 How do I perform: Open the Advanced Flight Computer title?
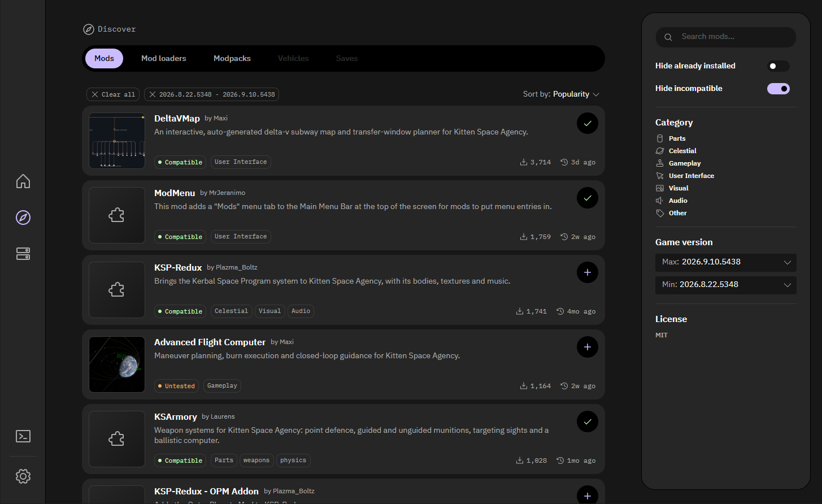click(x=210, y=342)
